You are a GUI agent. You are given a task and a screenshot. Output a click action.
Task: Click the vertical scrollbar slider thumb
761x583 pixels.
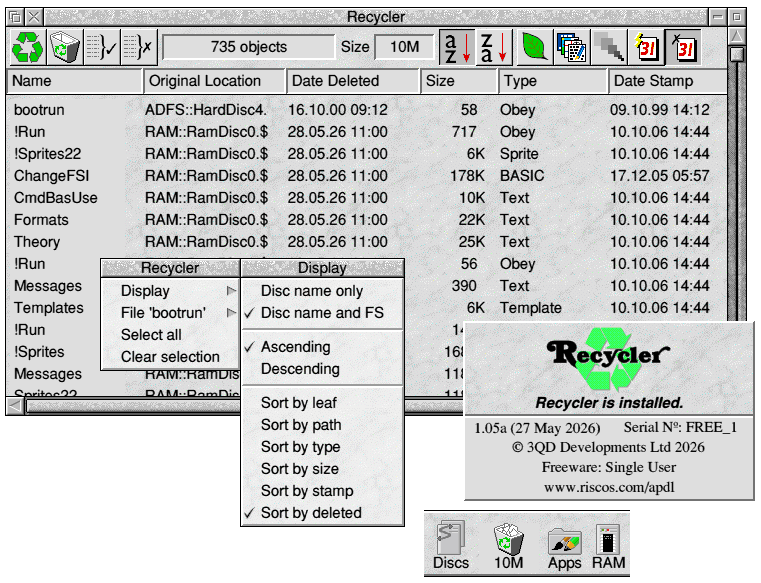(x=737, y=53)
